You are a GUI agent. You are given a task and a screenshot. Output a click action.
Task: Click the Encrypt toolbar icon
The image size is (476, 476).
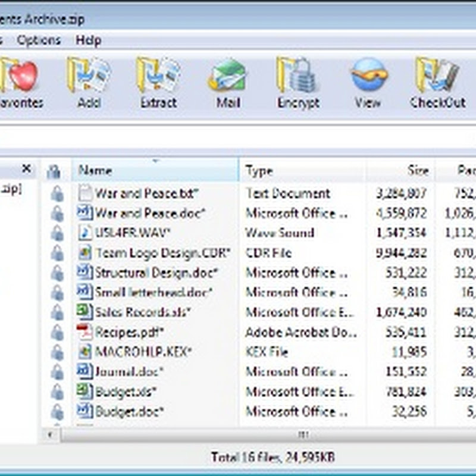click(298, 75)
